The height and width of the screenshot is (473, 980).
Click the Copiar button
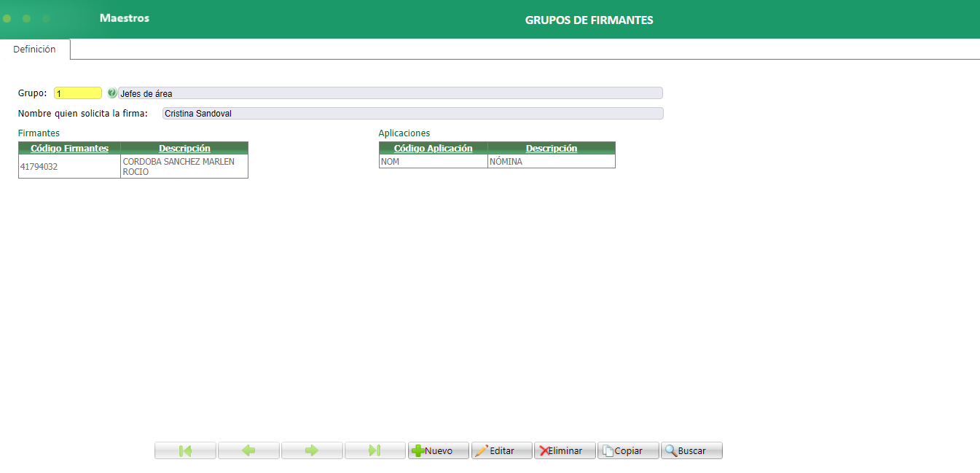pos(629,450)
